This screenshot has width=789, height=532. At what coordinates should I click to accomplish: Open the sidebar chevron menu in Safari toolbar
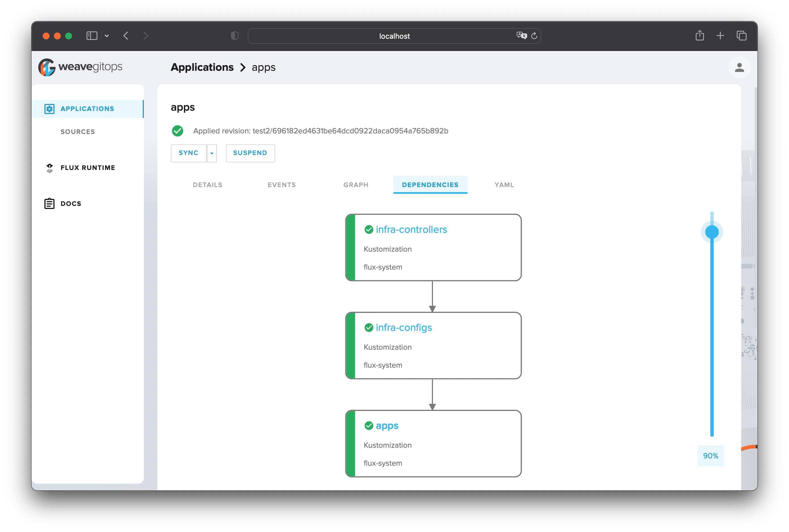pyautogui.click(x=107, y=36)
